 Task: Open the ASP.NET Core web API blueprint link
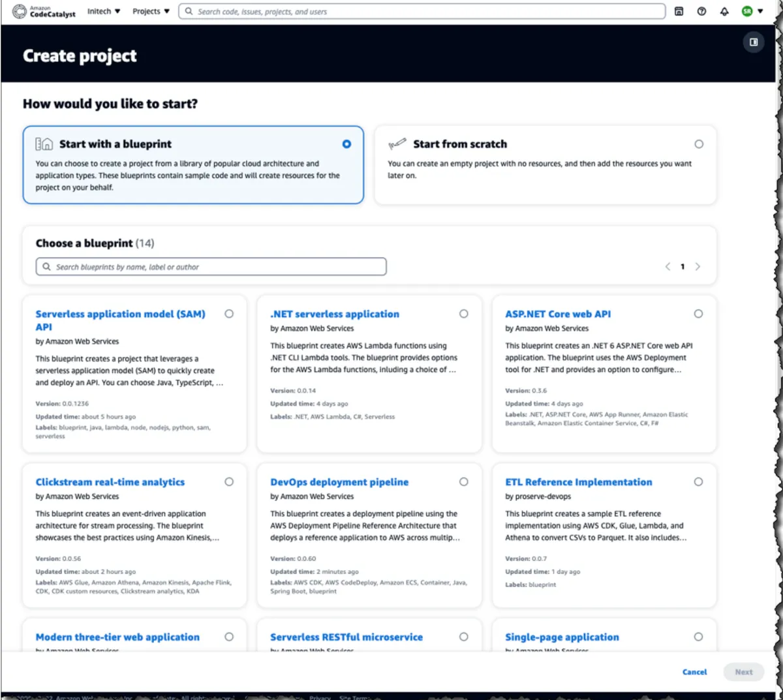pyautogui.click(x=558, y=314)
